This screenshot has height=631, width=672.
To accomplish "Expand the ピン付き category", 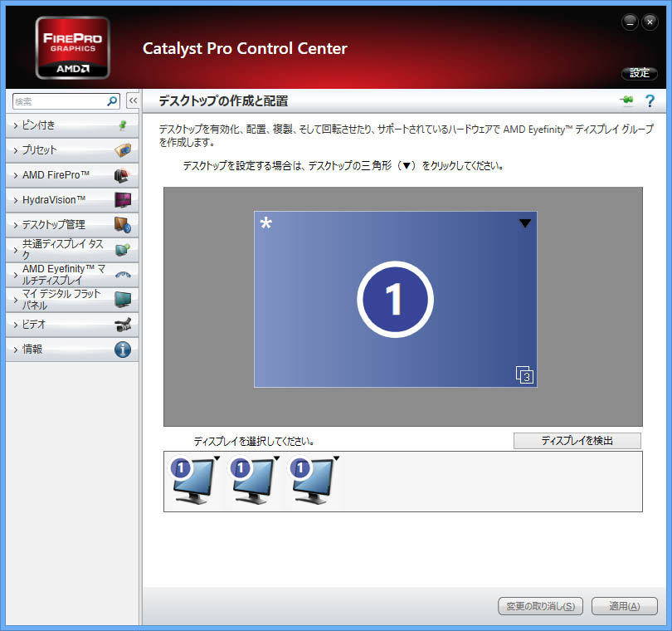I will point(72,125).
